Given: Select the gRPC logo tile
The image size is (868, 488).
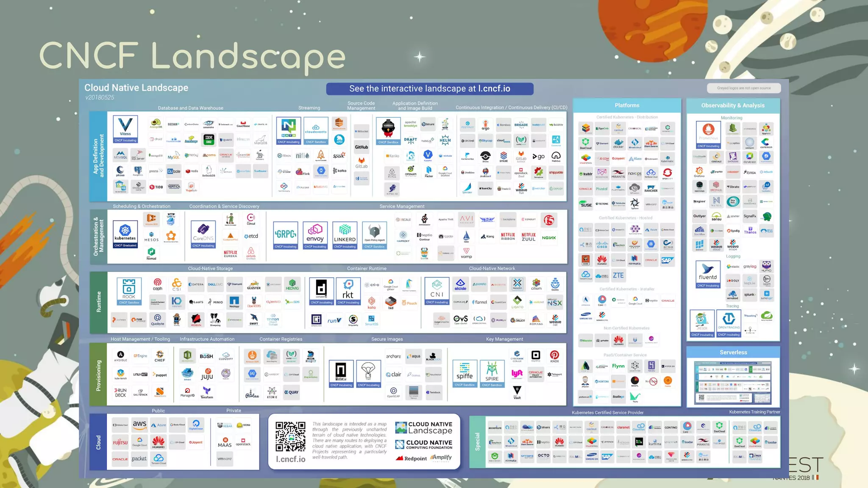Looking at the screenshot, I should coord(285,234).
